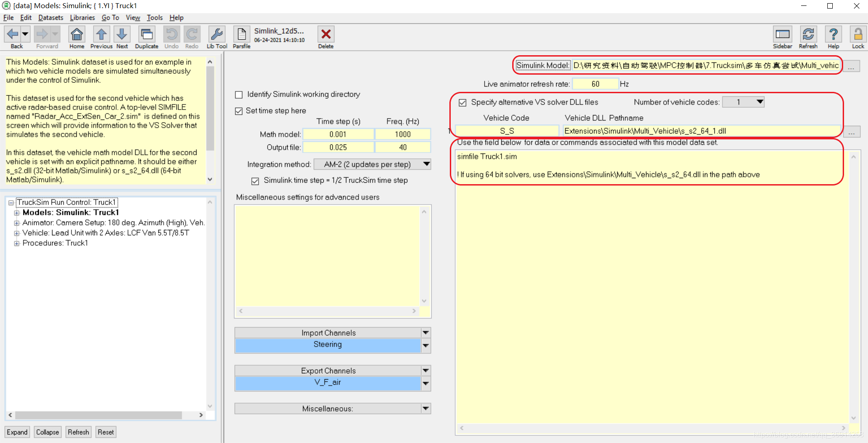Screen dimensions: 868x443
Task: Click the Collapse button below tree
Action: click(x=47, y=432)
